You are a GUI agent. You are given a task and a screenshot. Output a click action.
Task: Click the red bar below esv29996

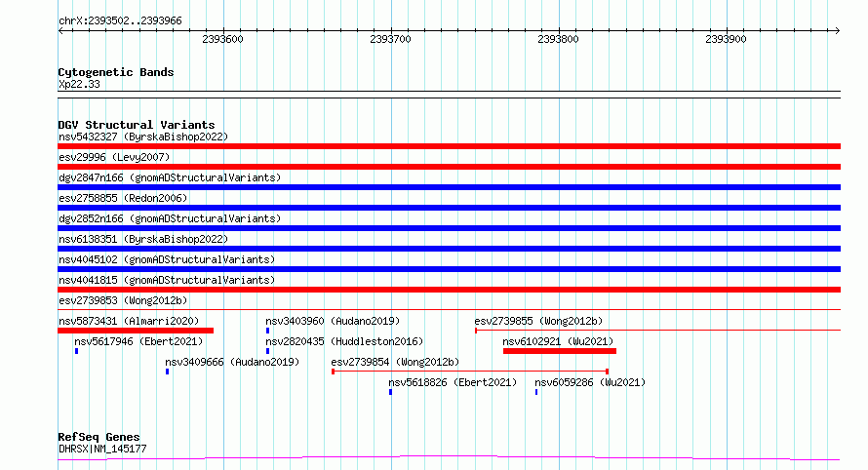(x=449, y=167)
